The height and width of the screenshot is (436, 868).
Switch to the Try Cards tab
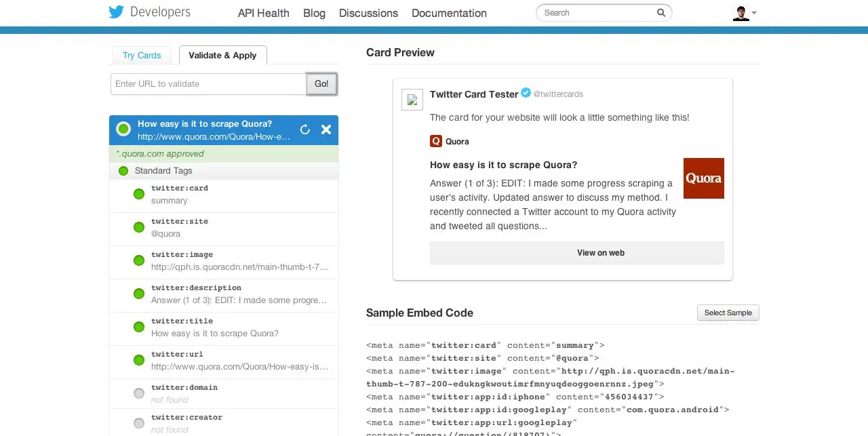coord(141,55)
